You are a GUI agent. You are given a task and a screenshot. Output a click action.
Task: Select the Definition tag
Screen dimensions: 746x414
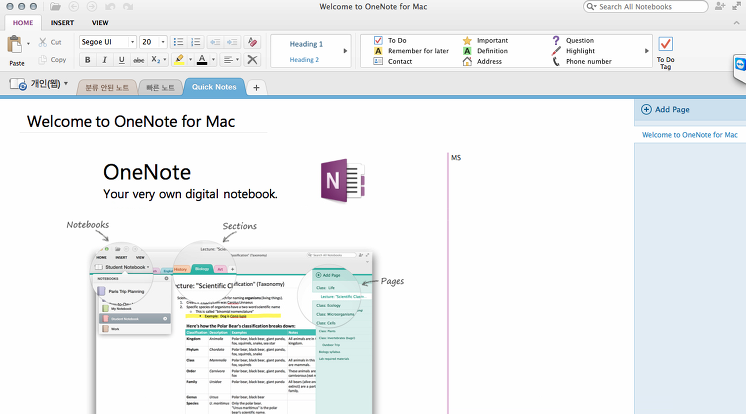[485, 51]
